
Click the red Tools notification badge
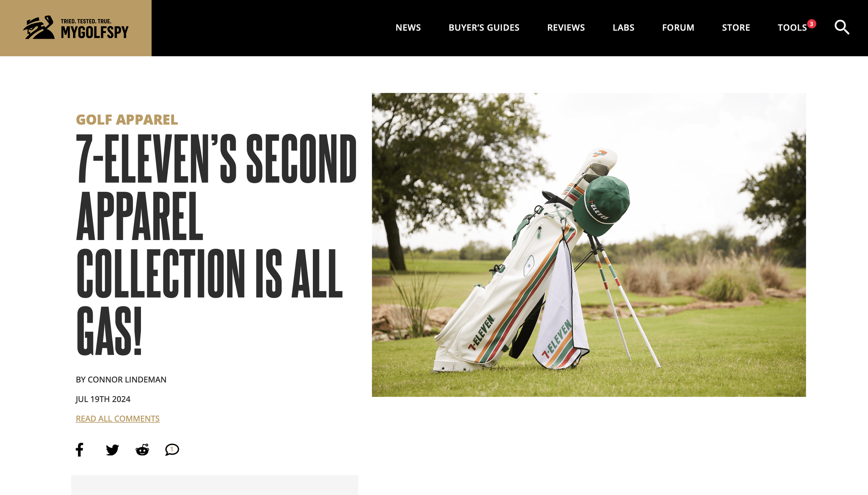pos(811,24)
